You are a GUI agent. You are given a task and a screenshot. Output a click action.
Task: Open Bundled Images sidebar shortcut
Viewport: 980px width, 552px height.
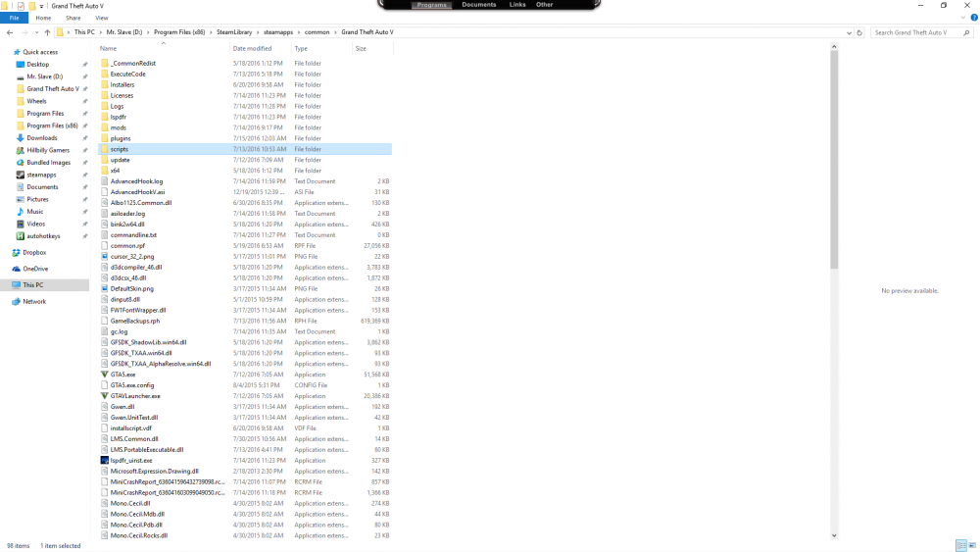tap(48, 163)
